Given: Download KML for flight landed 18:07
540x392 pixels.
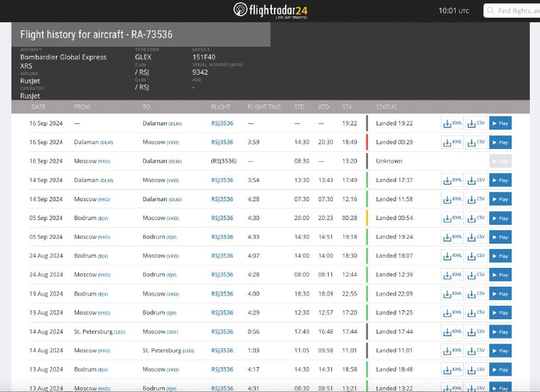Looking at the screenshot, I should click(452, 256).
